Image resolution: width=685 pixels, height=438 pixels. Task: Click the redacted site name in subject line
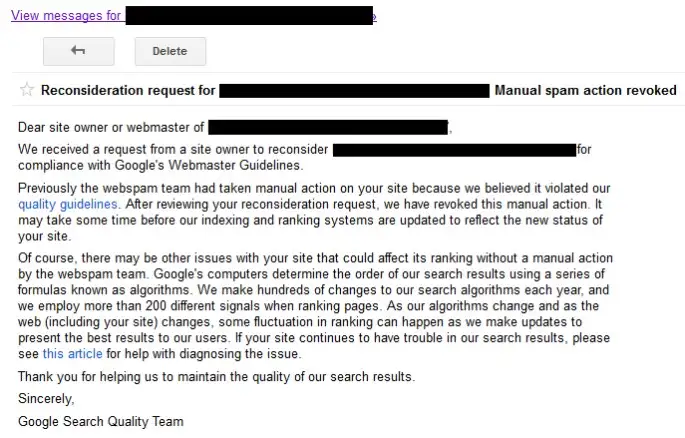(354, 91)
